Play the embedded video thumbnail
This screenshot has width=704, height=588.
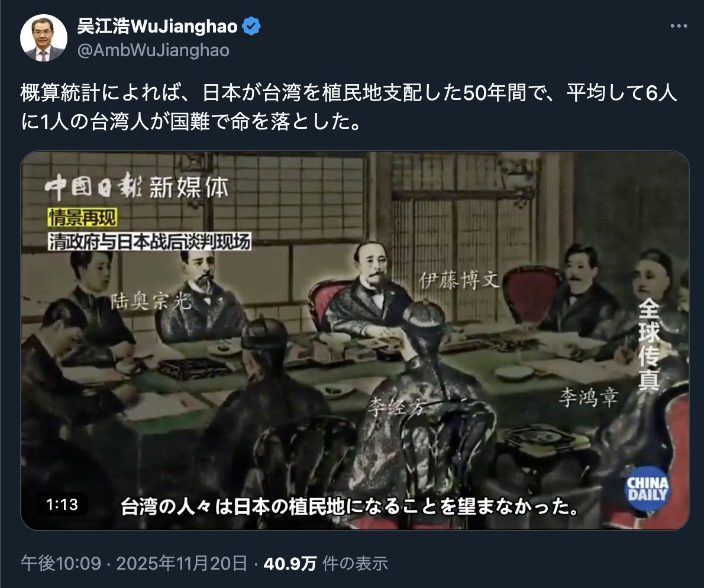tap(355, 340)
